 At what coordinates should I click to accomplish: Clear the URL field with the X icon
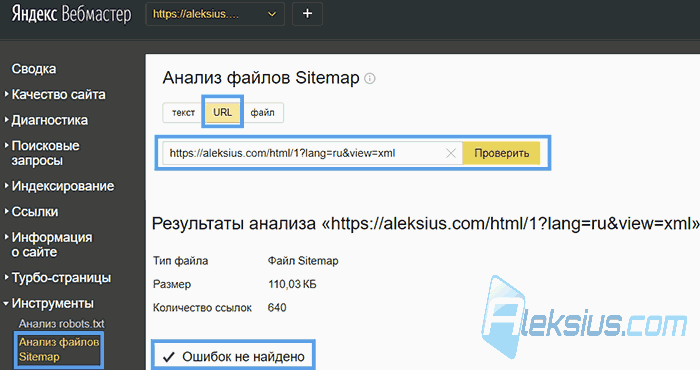coord(451,153)
